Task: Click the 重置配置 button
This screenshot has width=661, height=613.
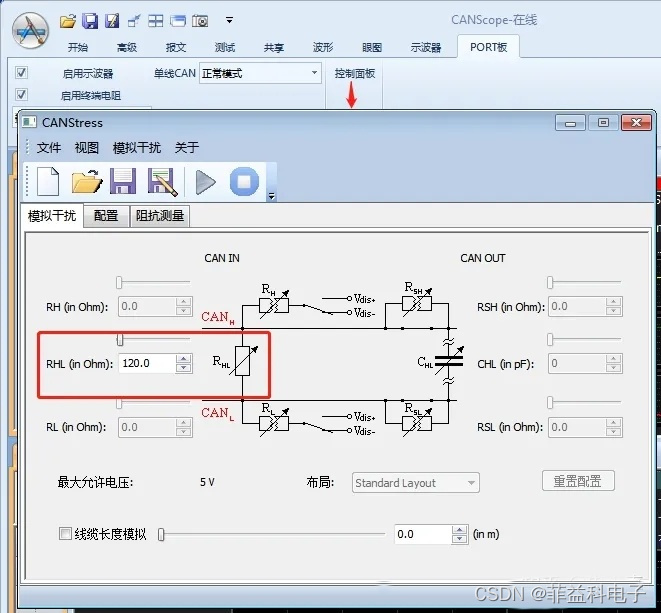Action: click(578, 481)
